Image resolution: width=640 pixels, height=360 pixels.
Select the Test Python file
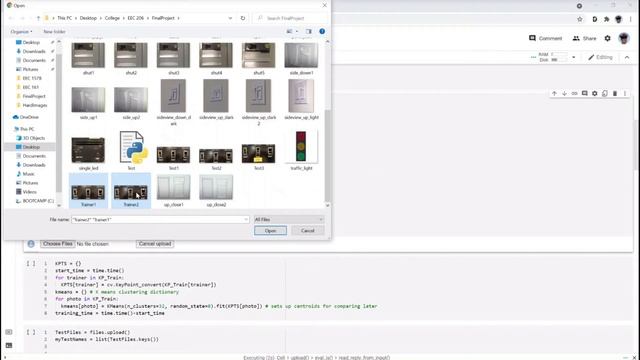[x=131, y=151]
